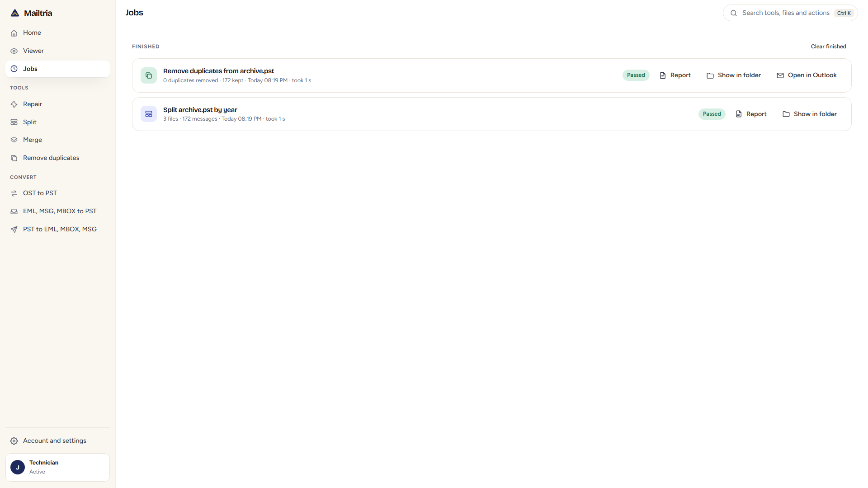Focus the Search tools, files and actions field
Screen dimensions: 868x488
pyautogui.click(x=790, y=13)
